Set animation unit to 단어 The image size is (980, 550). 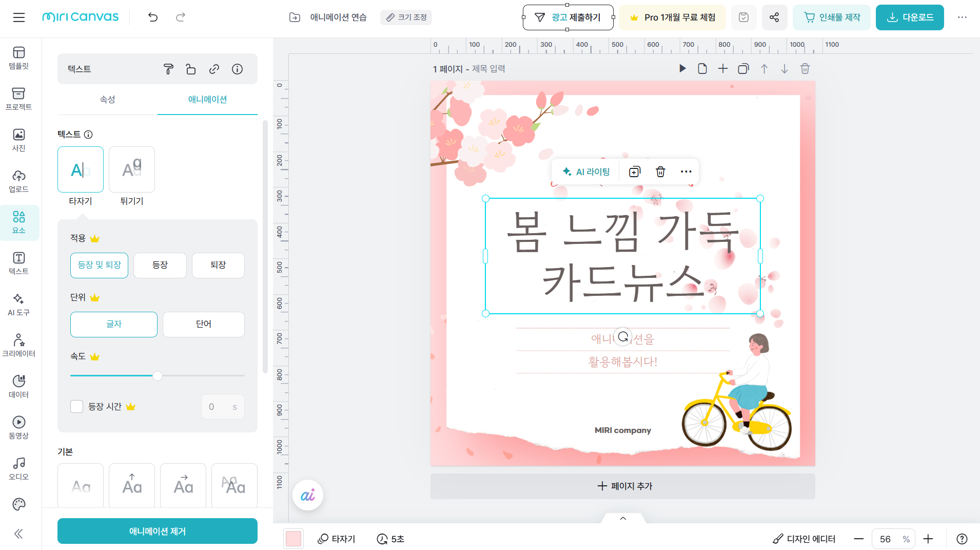(x=204, y=325)
